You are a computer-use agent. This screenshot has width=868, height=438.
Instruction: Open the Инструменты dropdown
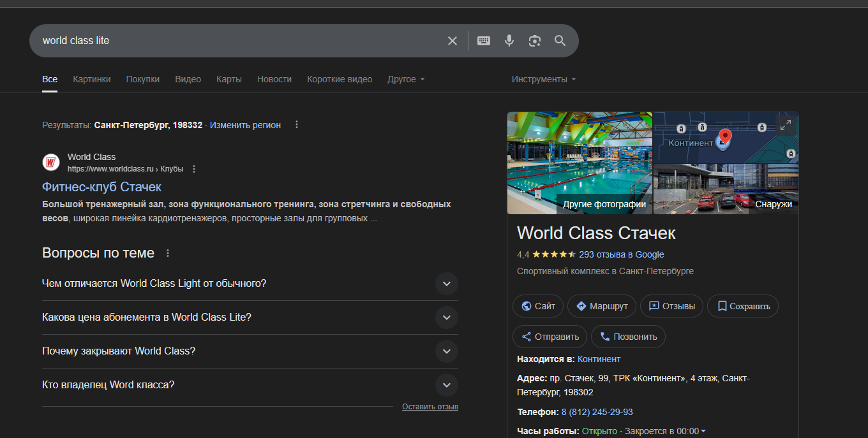coord(544,79)
